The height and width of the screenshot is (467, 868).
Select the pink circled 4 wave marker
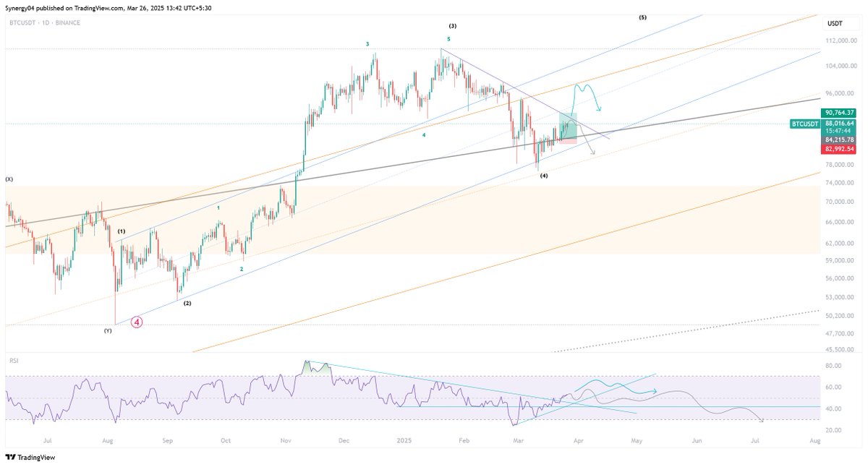[x=136, y=322]
